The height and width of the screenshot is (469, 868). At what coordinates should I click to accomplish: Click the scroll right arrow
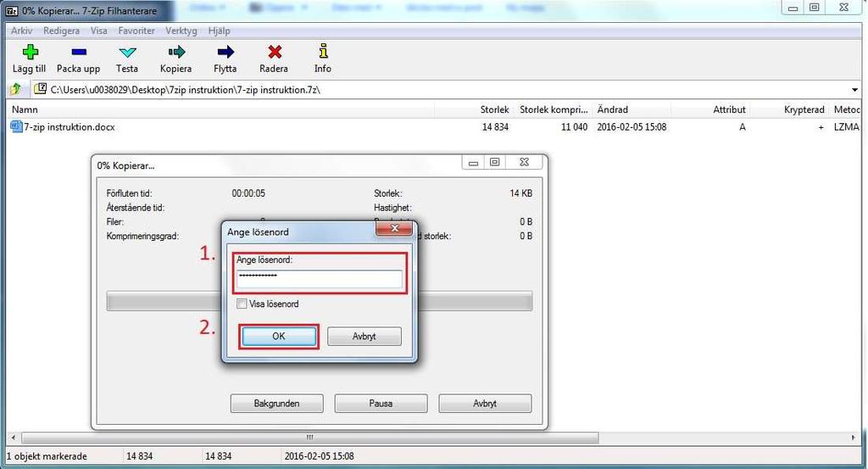click(x=853, y=438)
